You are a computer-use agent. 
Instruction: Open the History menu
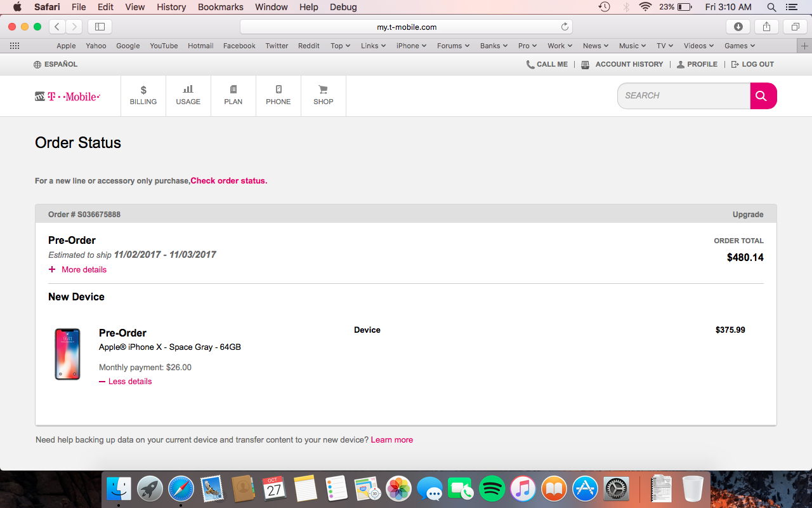pyautogui.click(x=171, y=7)
